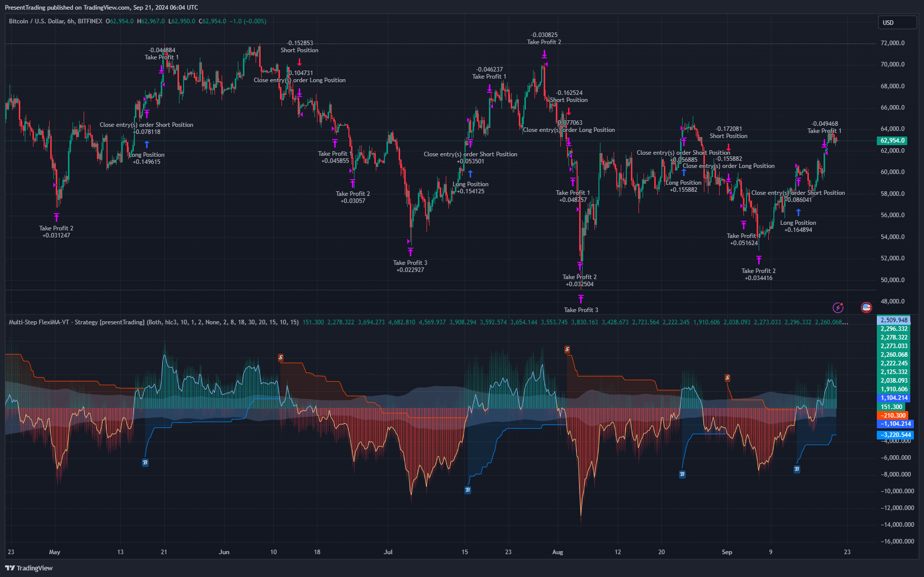Click the orange -210.300 value label
This screenshot has width=924, height=577.
click(894, 415)
